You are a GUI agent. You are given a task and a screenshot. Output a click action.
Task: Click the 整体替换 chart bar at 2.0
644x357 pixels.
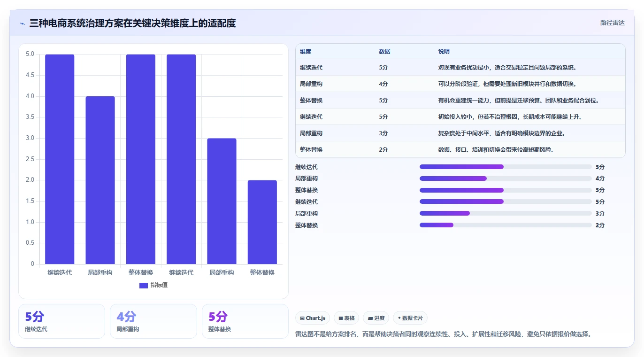tap(262, 222)
